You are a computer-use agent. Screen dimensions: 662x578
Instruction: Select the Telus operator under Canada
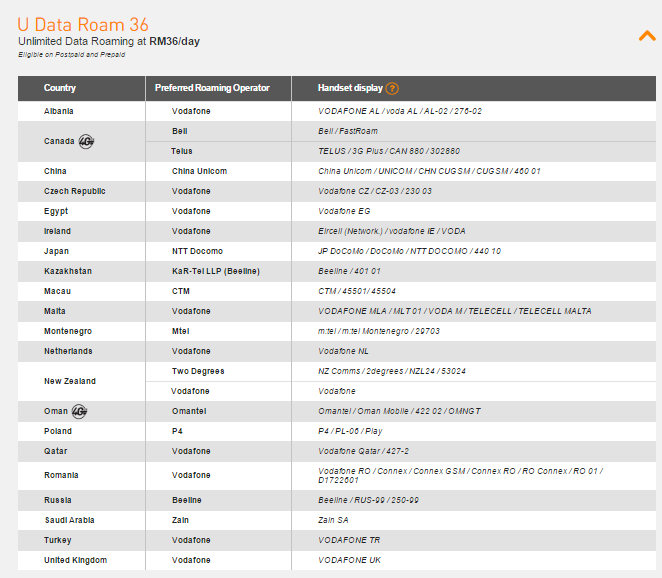[x=182, y=151]
